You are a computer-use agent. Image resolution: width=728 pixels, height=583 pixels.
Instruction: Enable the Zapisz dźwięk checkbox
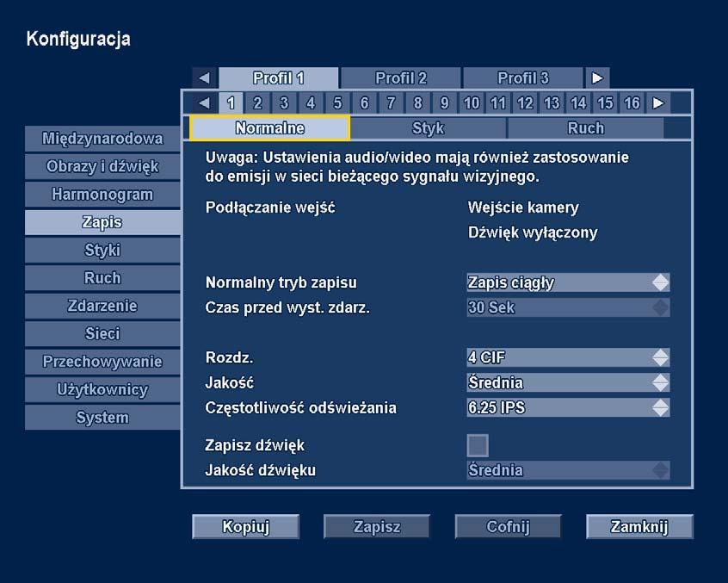[478, 445]
